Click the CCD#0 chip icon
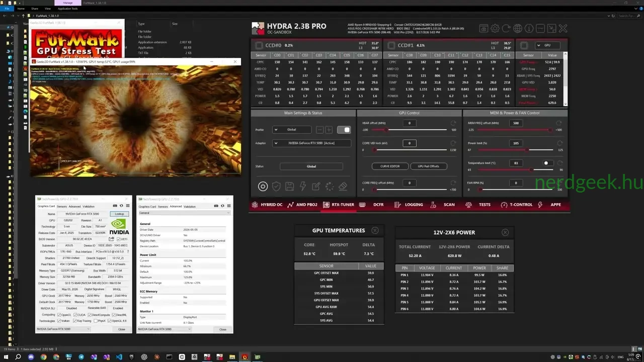Screen dimensions: 644x362 pyautogui.click(x=259, y=45)
